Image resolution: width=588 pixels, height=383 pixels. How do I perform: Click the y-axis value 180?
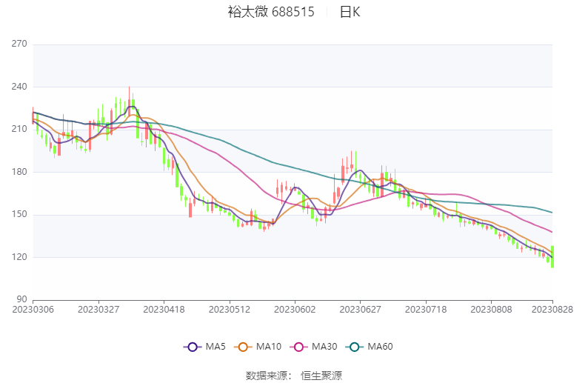pos(19,172)
